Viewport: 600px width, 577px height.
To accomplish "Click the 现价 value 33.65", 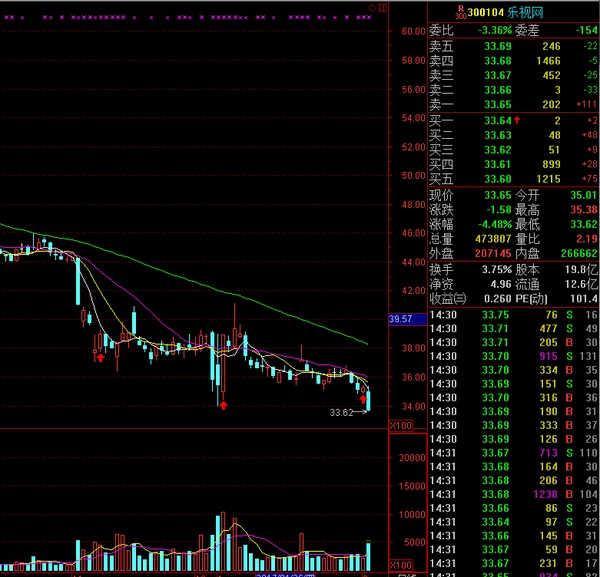I will 497,195.
